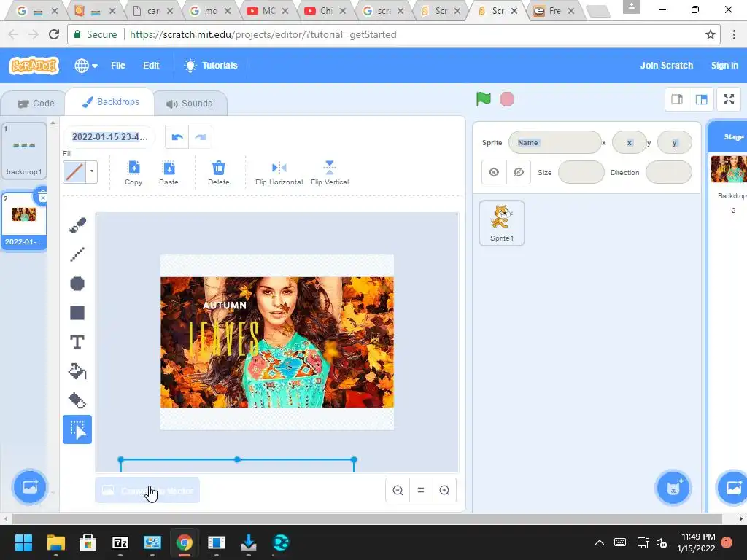Open the Edit menu
This screenshot has width=747, height=560.
(x=151, y=66)
